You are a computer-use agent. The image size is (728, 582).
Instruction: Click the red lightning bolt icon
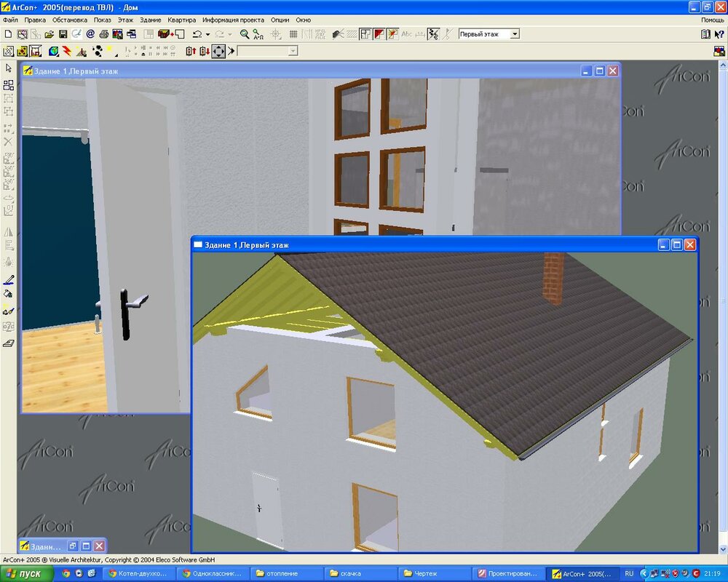66,51
